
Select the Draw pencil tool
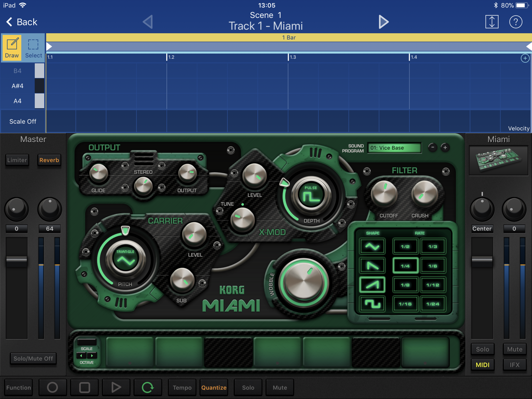(x=12, y=48)
